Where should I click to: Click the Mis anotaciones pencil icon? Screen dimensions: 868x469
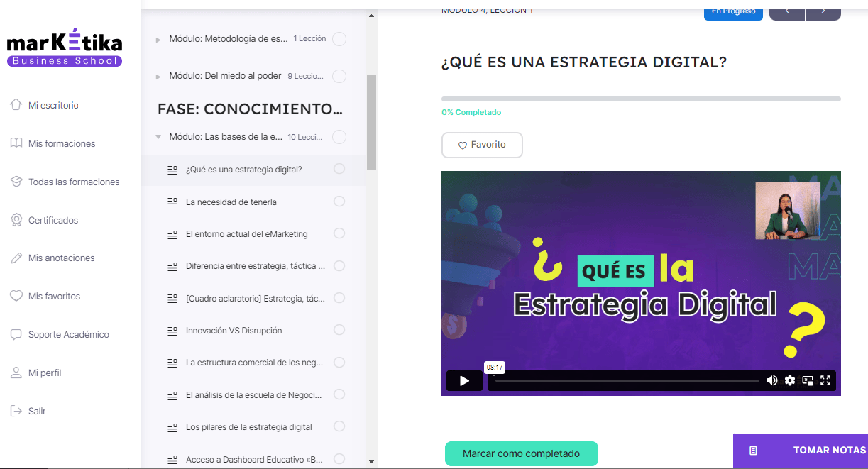16,258
